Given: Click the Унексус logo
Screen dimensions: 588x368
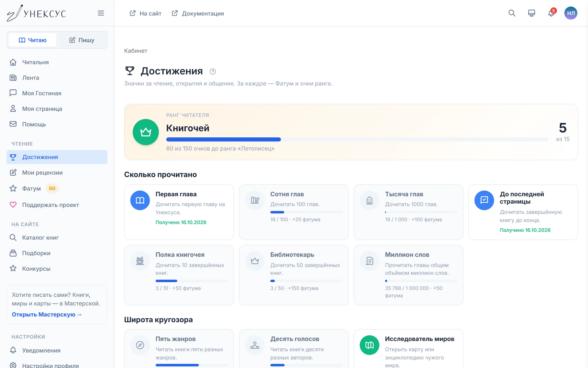Looking at the screenshot, I should 36,13.
